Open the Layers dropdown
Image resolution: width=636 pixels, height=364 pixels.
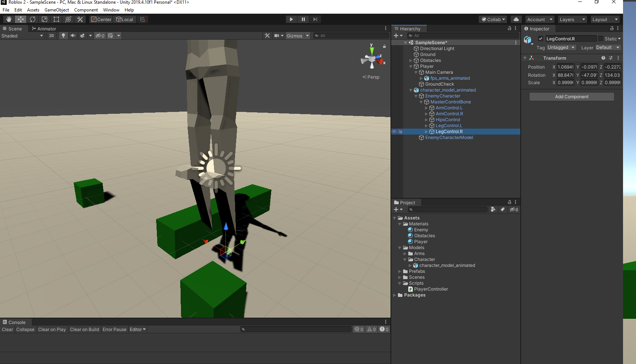573,19
